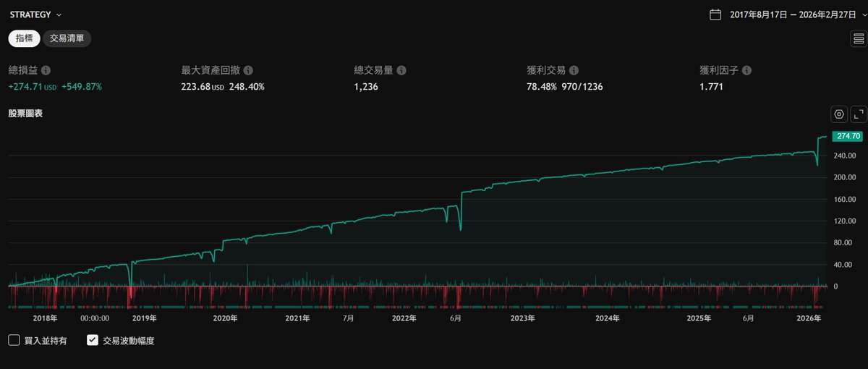The image size is (868, 369).
Task: Click the 2022年 time axis label
Action: pos(404,318)
